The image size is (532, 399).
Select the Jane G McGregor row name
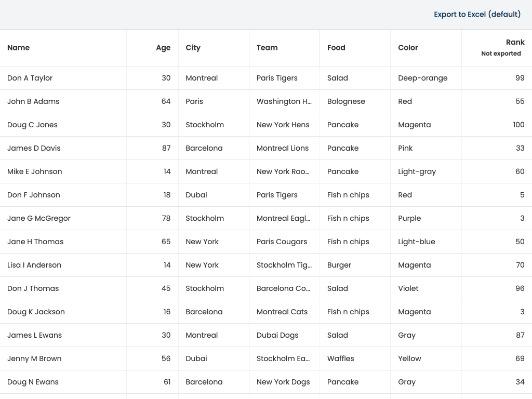pyautogui.click(x=39, y=218)
